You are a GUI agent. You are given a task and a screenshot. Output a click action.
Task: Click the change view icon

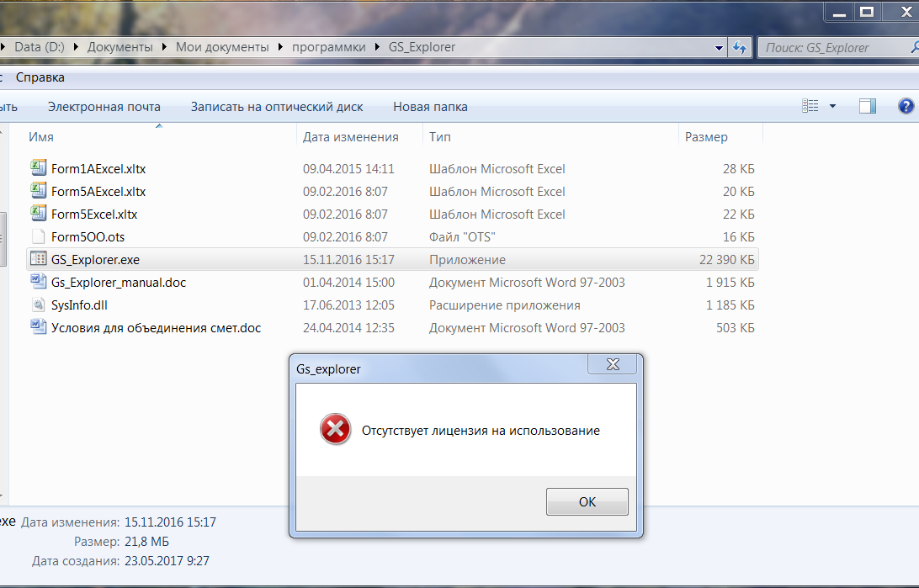(810, 106)
